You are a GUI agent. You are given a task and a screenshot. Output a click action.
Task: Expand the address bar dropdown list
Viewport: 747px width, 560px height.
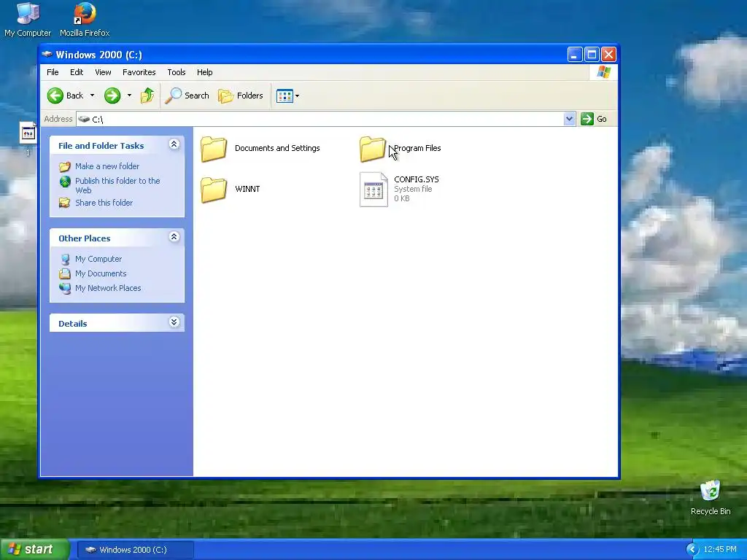pos(569,119)
